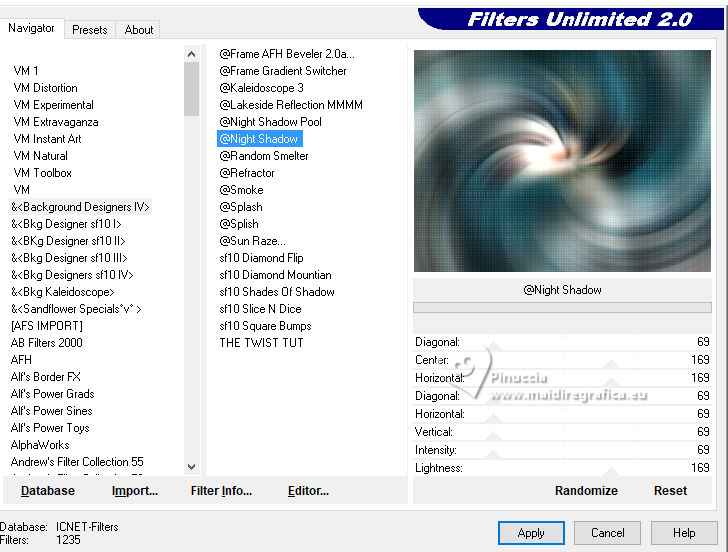Switch to the Navigator tab
The width and height of the screenshot is (728, 552).
(31, 28)
